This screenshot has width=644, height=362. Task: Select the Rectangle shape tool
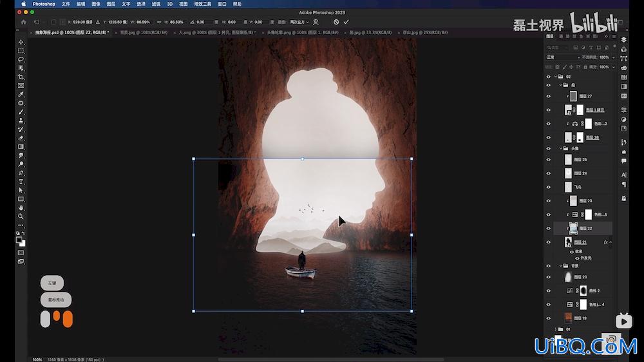click(21, 199)
